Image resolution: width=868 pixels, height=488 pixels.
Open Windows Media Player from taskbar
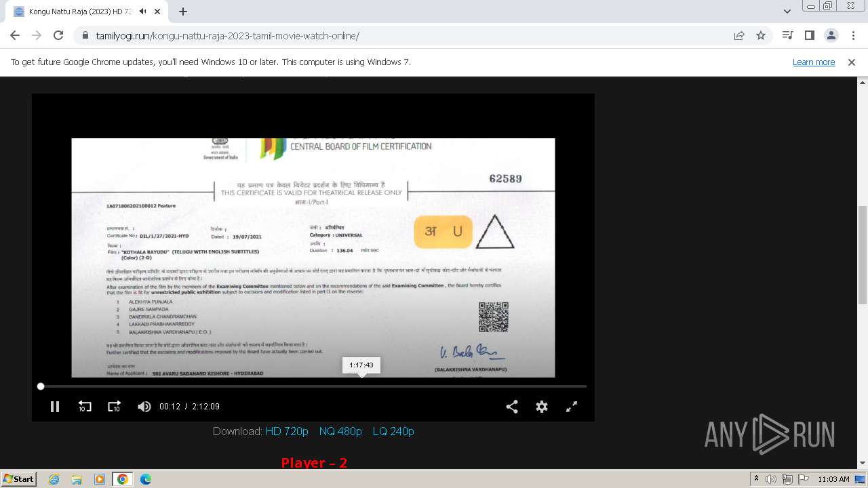tap(99, 479)
